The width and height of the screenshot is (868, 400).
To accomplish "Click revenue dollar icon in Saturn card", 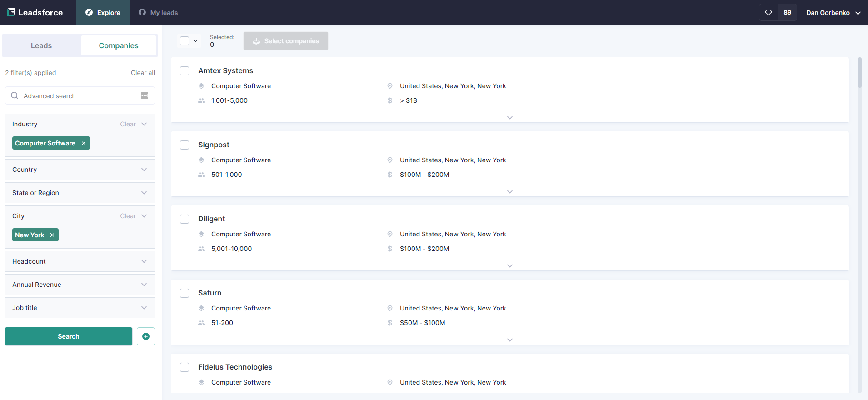I will pos(390,323).
